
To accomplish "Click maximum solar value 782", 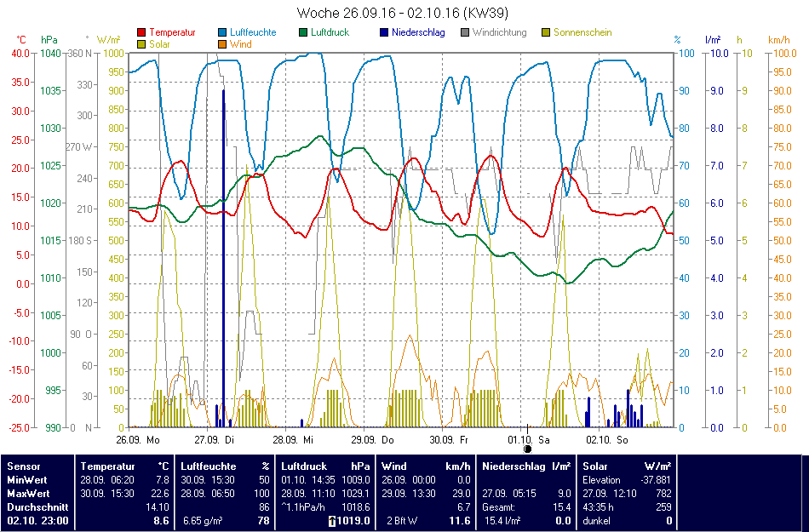I will point(664,494).
